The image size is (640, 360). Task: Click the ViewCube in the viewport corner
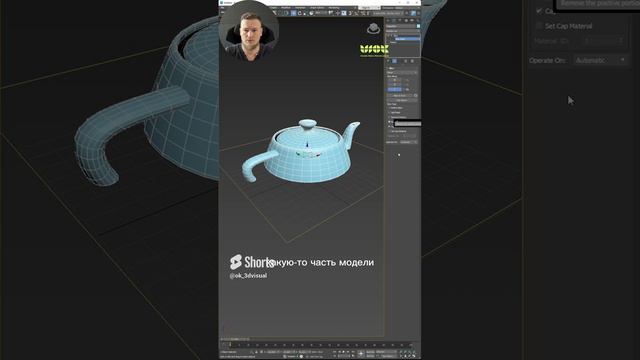coord(373,29)
